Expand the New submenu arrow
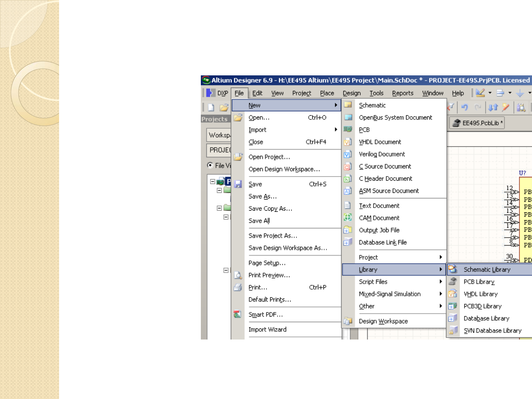532x399 pixels. click(x=336, y=105)
